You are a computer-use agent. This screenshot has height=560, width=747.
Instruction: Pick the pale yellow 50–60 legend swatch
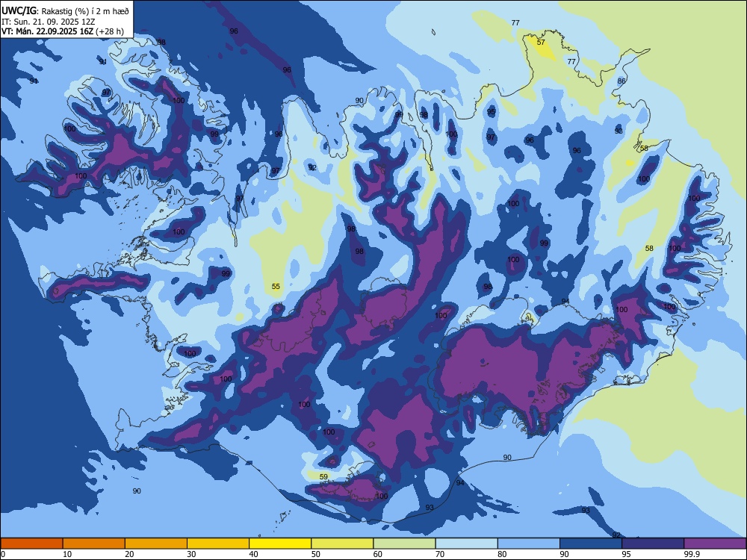(x=342, y=544)
